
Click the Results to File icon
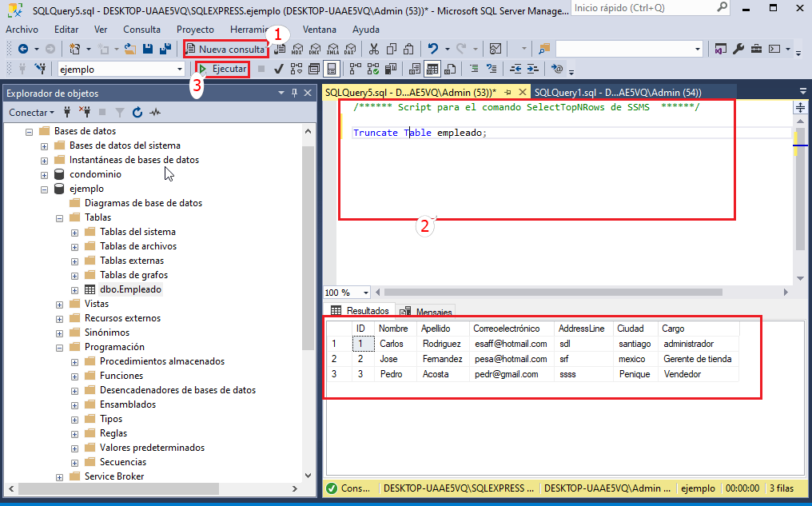click(448, 69)
